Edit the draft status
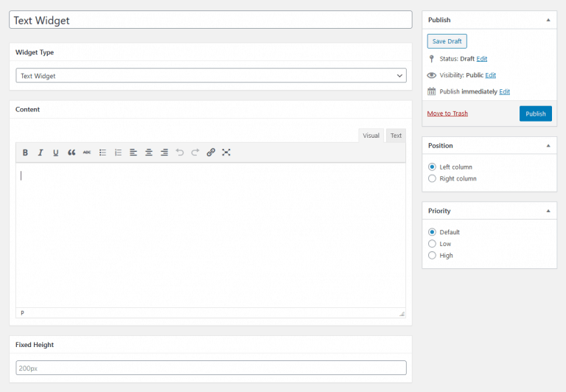This screenshot has height=392, width=566. (481, 59)
